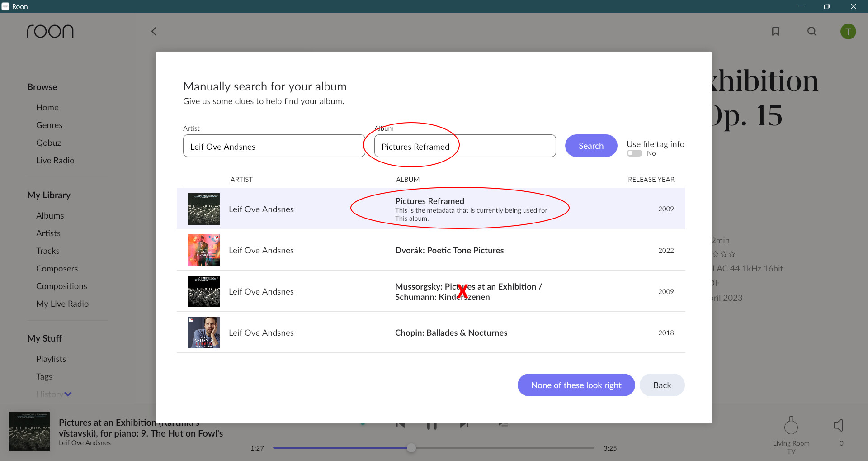Click the volume speaker icon
This screenshot has width=868, height=461.
838,425
